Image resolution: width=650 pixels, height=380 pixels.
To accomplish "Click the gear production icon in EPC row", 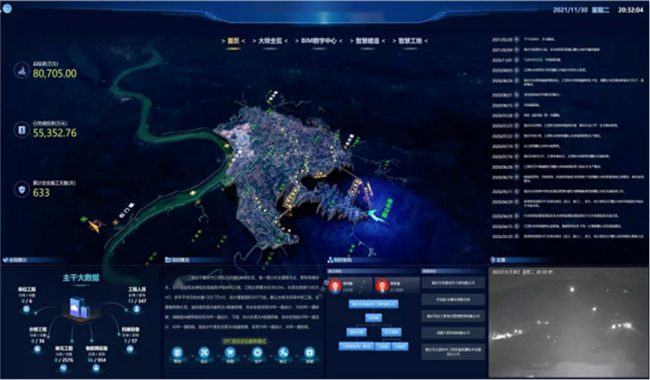I will pyautogui.click(x=257, y=353).
